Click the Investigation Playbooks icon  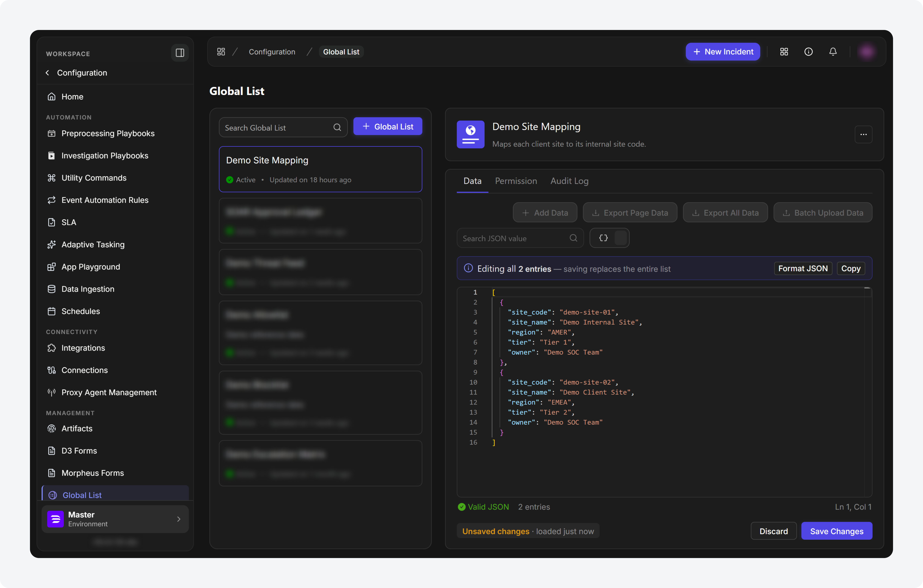[x=51, y=156]
